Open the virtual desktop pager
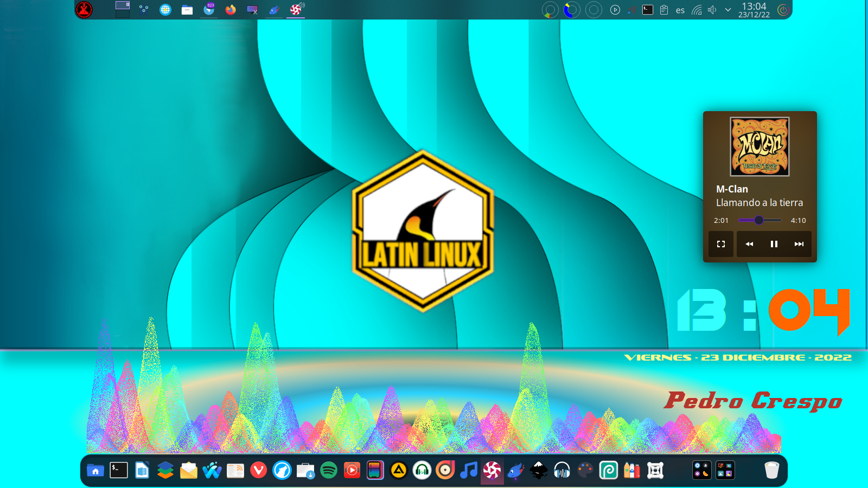Viewport: 868px width, 488px height. click(123, 9)
